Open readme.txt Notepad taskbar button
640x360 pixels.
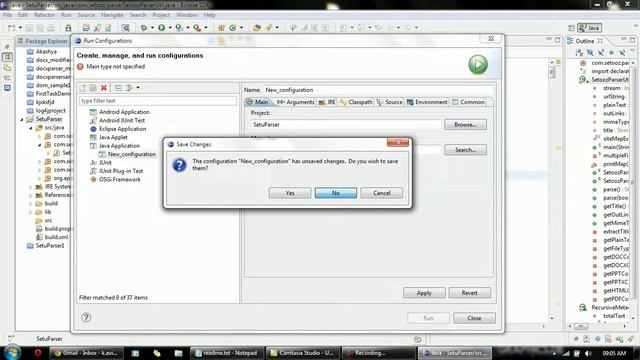coord(226,353)
